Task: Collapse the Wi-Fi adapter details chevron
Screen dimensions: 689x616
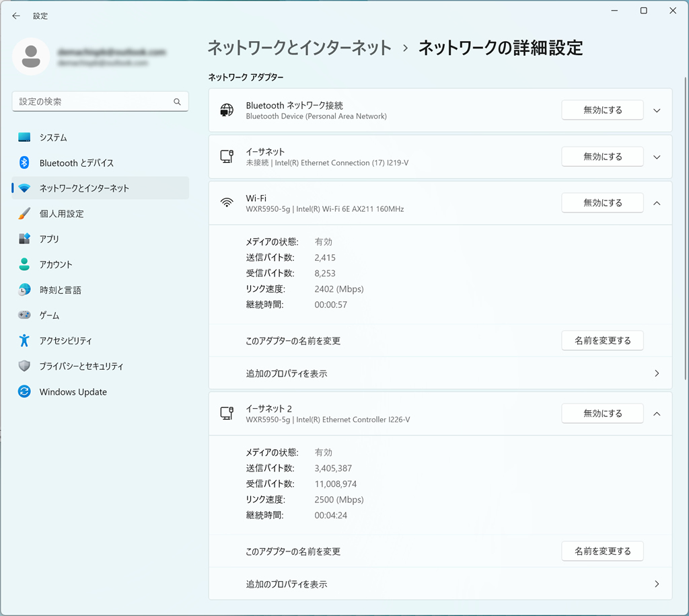Action: [x=657, y=203]
